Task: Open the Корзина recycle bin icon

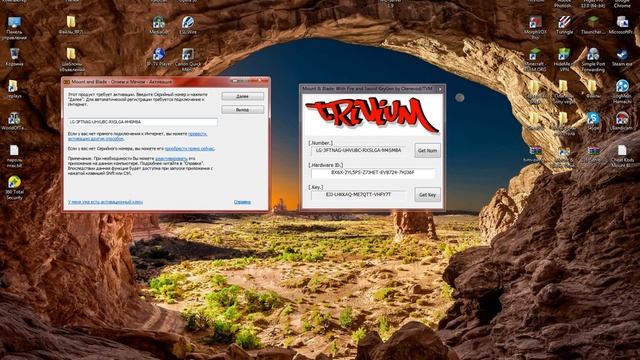Action: [x=14, y=57]
